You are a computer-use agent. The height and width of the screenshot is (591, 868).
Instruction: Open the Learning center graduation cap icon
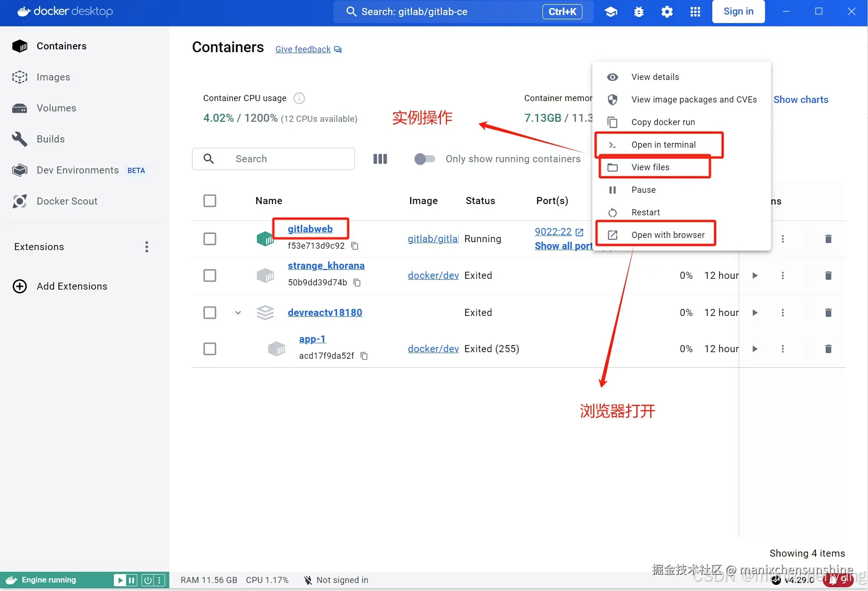click(x=611, y=12)
